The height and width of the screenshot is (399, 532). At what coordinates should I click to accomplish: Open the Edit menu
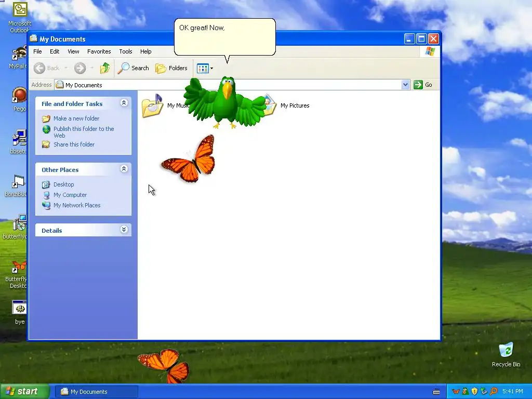point(54,51)
